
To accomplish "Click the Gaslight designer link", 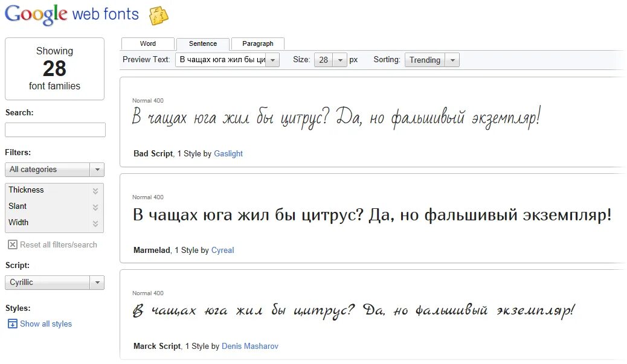I will (228, 154).
